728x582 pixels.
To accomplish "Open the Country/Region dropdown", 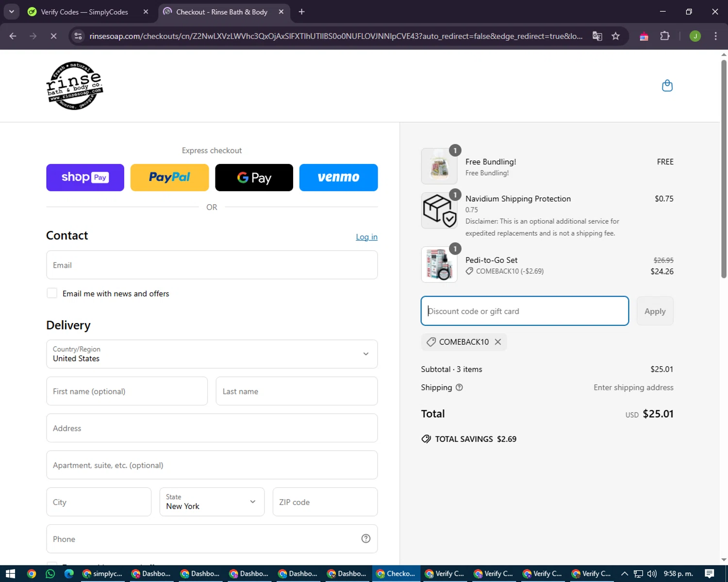I will 212,354.
